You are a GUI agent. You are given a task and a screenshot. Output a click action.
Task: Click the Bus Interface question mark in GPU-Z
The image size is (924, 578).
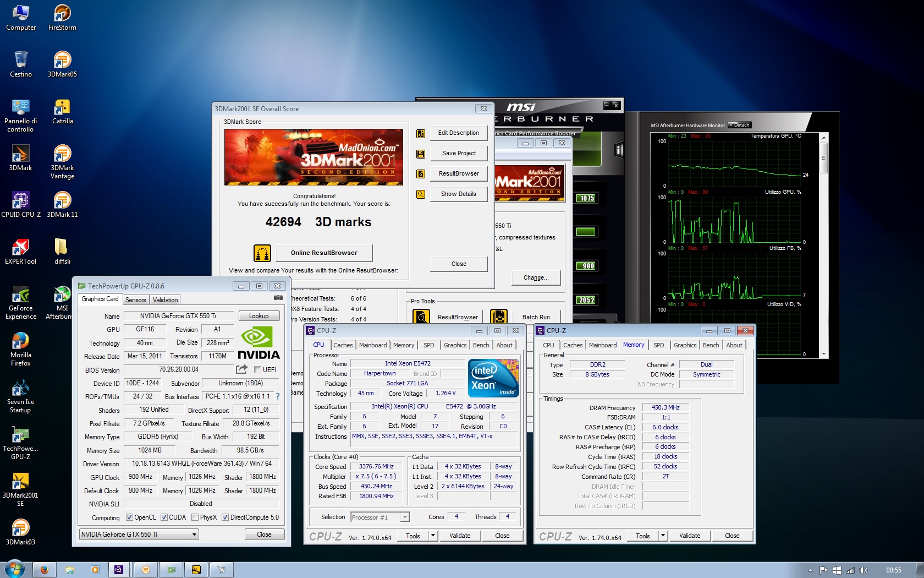click(277, 396)
